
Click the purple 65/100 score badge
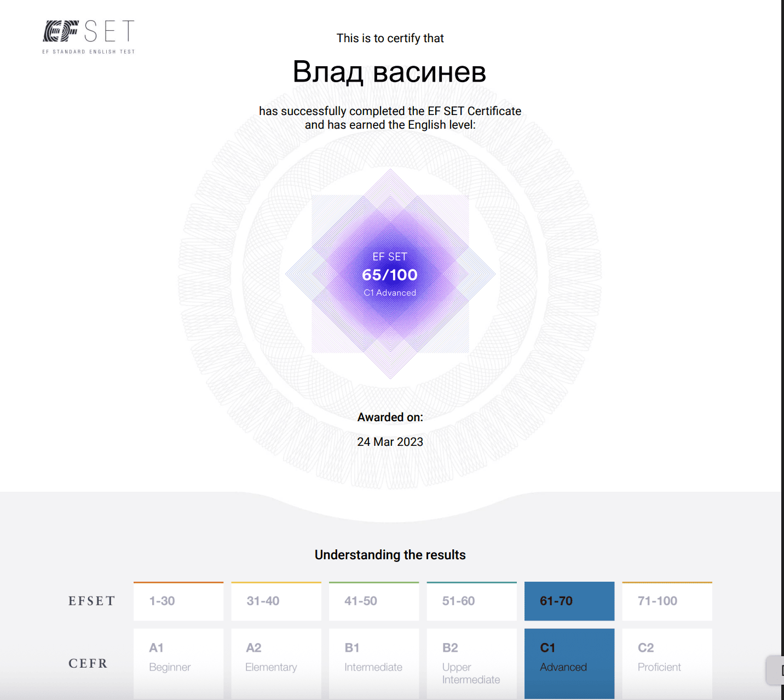point(390,274)
